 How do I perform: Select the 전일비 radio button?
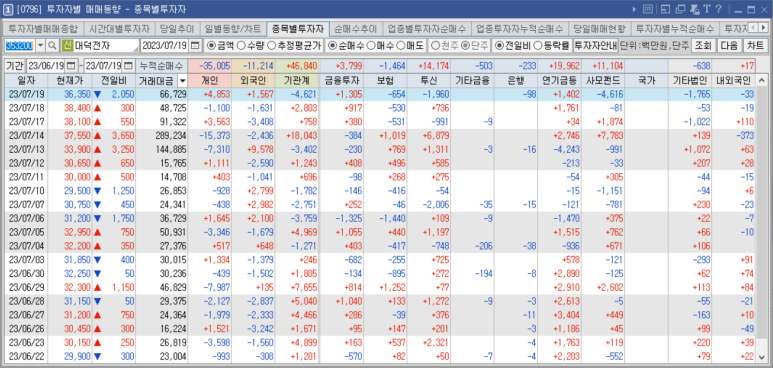(x=499, y=46)
